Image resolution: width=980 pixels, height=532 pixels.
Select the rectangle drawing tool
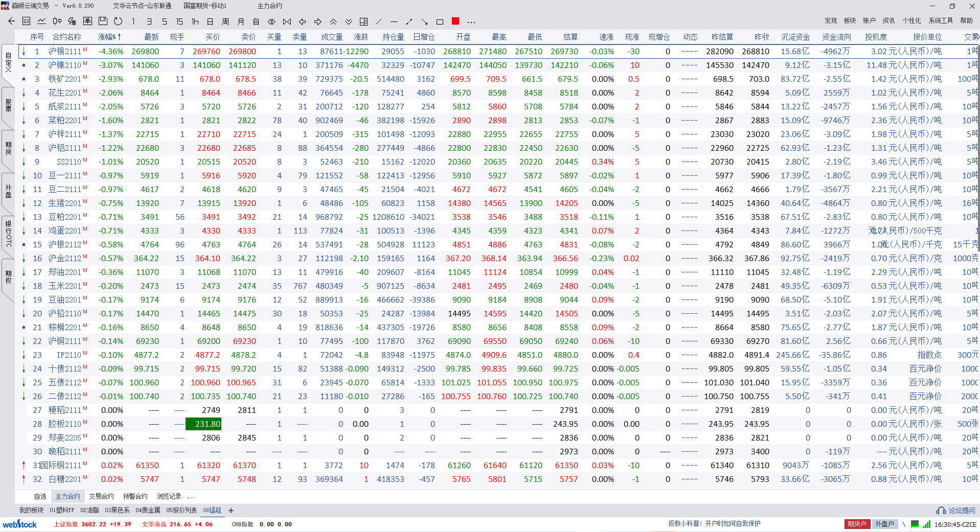pyautogui.click(x=440, y=21)
